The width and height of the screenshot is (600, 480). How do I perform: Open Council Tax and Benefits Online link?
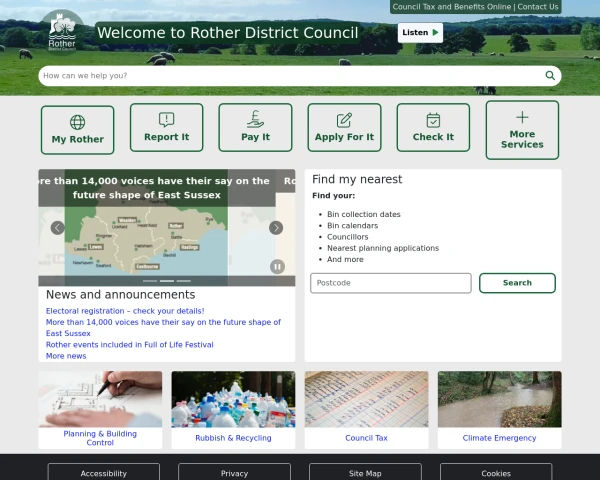click(x=451, y=7)
